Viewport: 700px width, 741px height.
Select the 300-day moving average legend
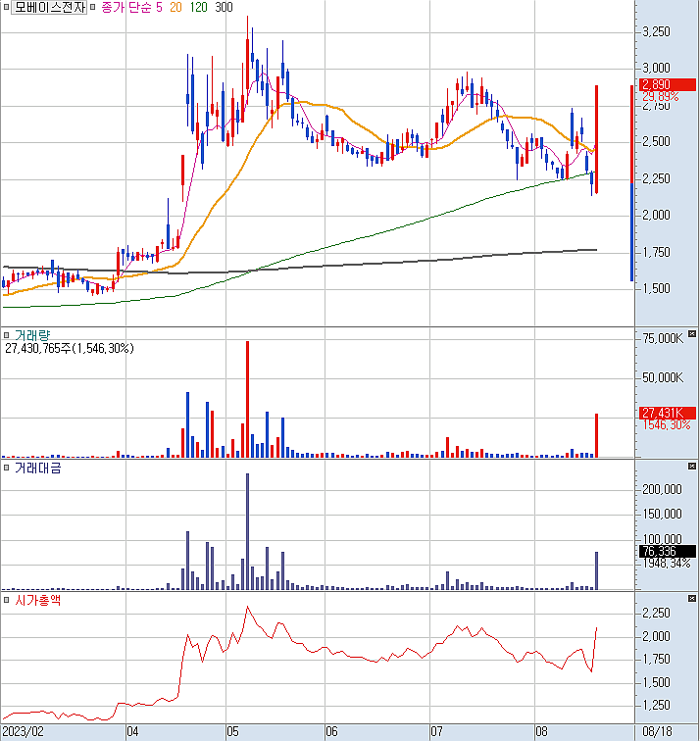coord(224,7)
